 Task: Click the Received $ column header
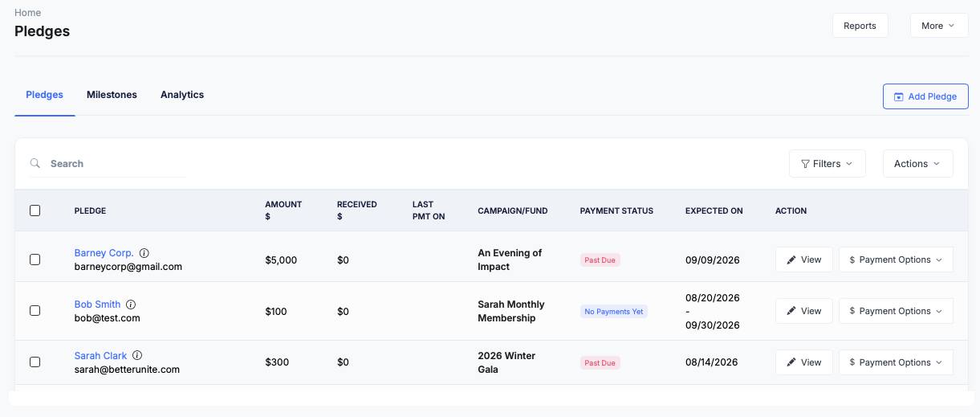(356, 211)
